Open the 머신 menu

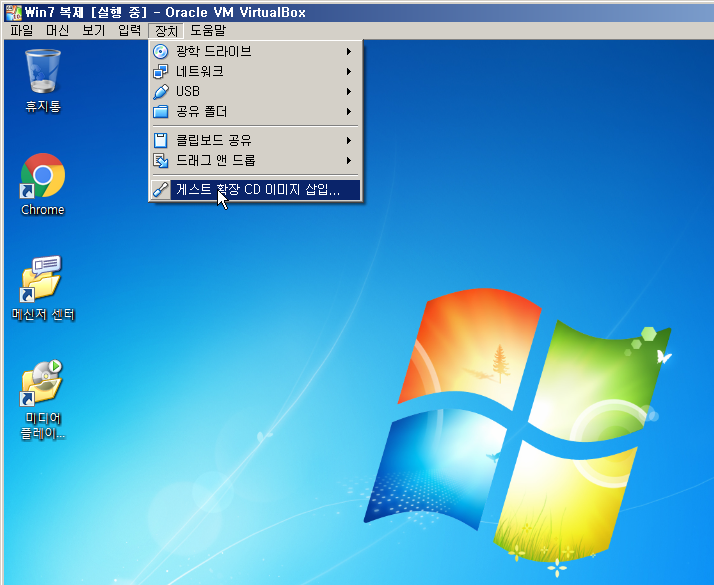click(57, 31)
